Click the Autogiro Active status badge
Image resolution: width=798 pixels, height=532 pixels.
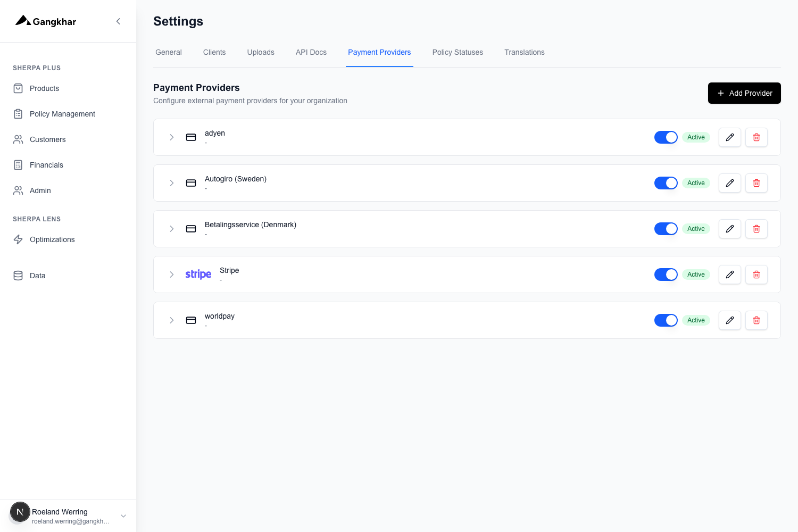tap(696, 183)
